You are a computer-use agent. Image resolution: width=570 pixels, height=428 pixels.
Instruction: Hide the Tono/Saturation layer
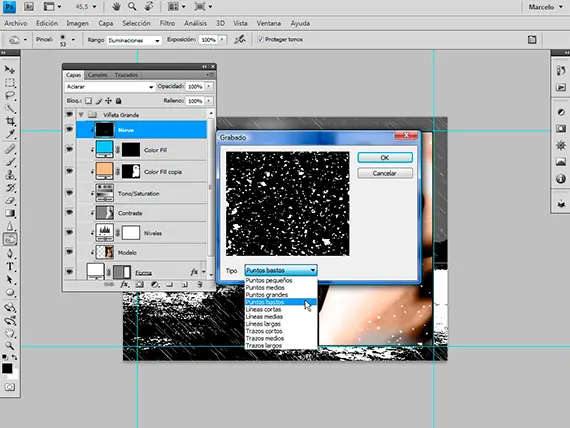coord(69,192)
